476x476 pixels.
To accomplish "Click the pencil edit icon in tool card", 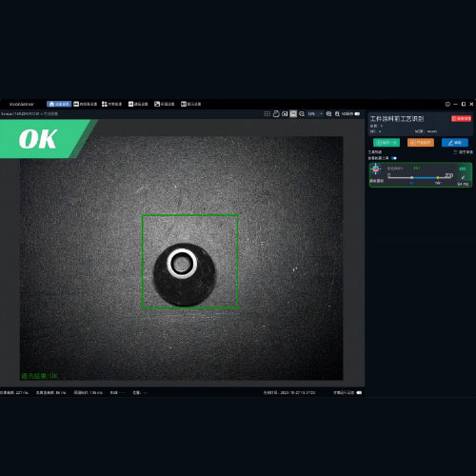I will point(463,177).
